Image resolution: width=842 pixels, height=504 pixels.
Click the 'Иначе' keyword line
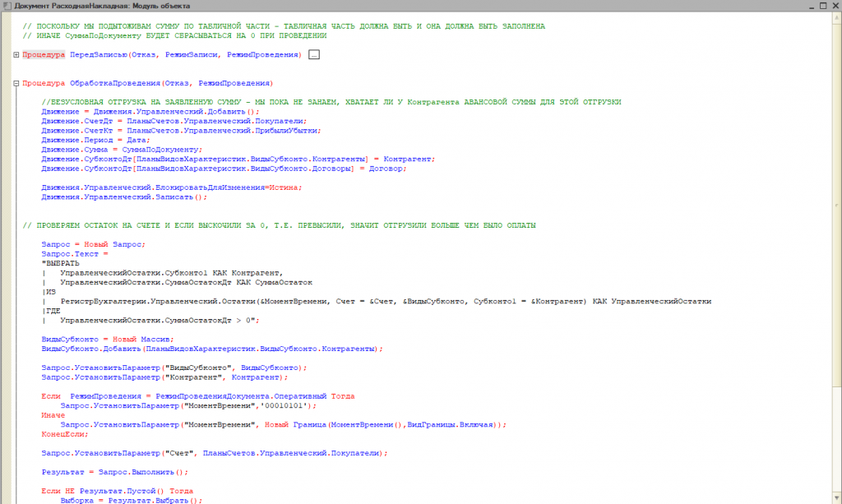tap(53, 415)
